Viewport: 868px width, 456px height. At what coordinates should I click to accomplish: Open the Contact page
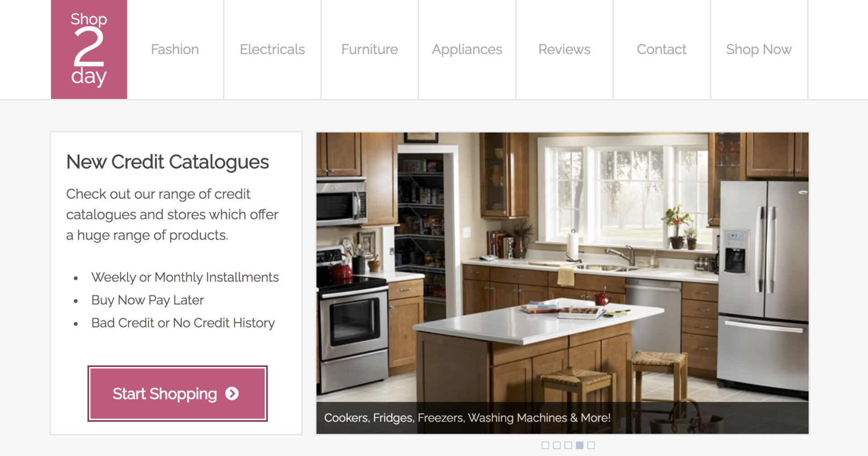pyautogui.click(x=662, y=49)
